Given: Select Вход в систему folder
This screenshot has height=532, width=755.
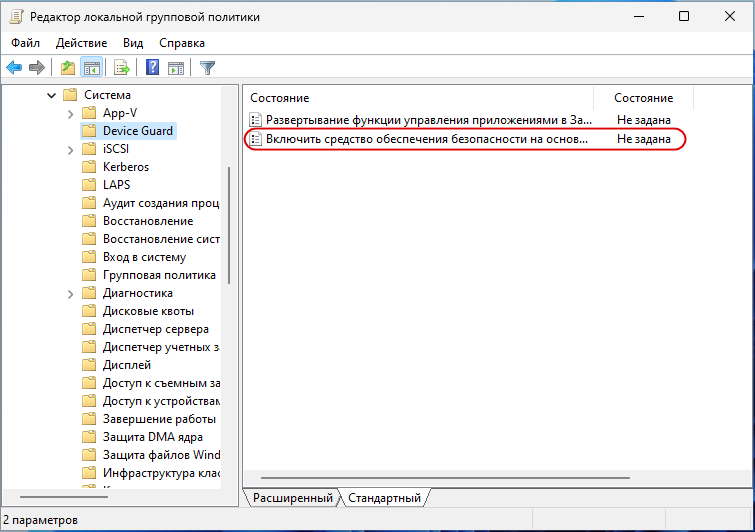Looking at the screenshot, I should point(144,257).
